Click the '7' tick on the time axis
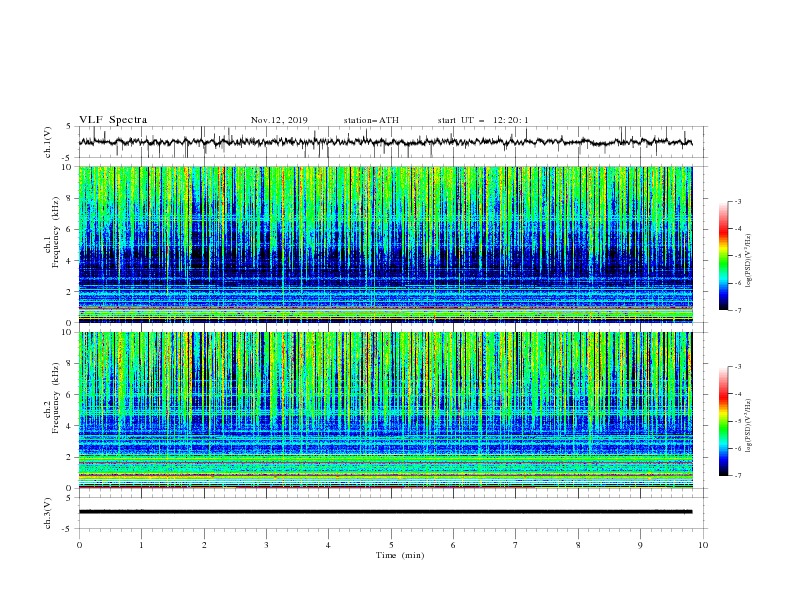This screenshot has width=792, height=612. 516,545
